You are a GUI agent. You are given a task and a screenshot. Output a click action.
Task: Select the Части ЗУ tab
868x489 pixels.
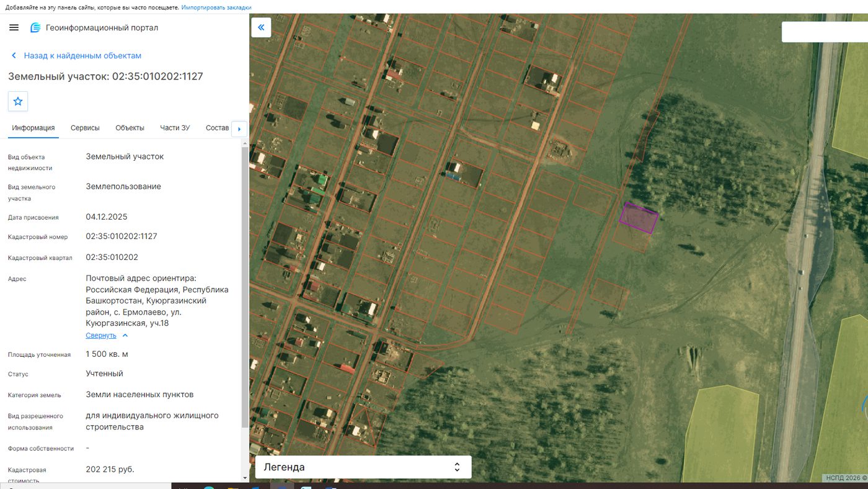point(175,128)
